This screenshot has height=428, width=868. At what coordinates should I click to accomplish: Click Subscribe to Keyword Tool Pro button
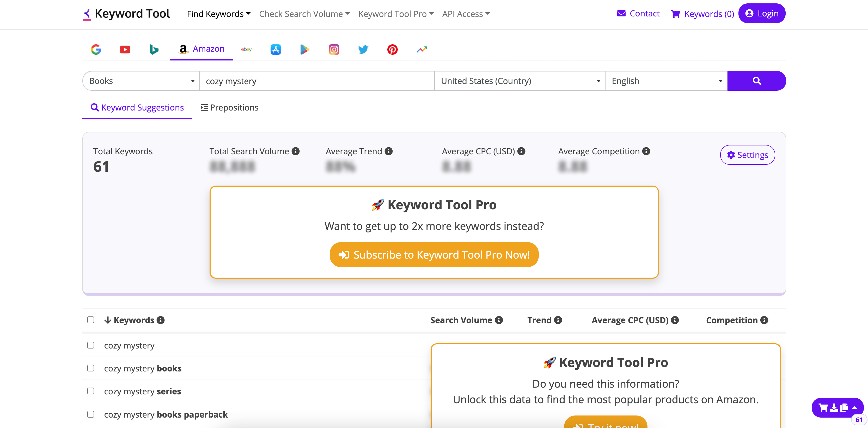[434, 255]
